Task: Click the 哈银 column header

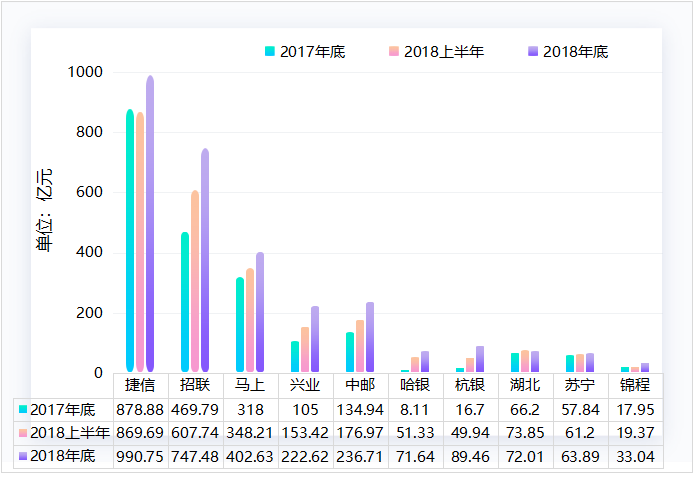Action: [x=415, y=385]
